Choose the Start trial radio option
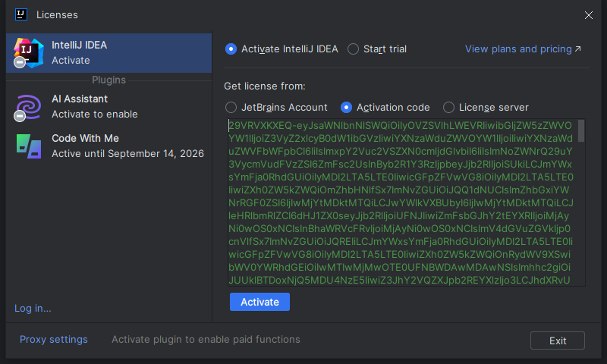Image resolution: width=607 pixels, height=364 pixels. pos(354,49)
